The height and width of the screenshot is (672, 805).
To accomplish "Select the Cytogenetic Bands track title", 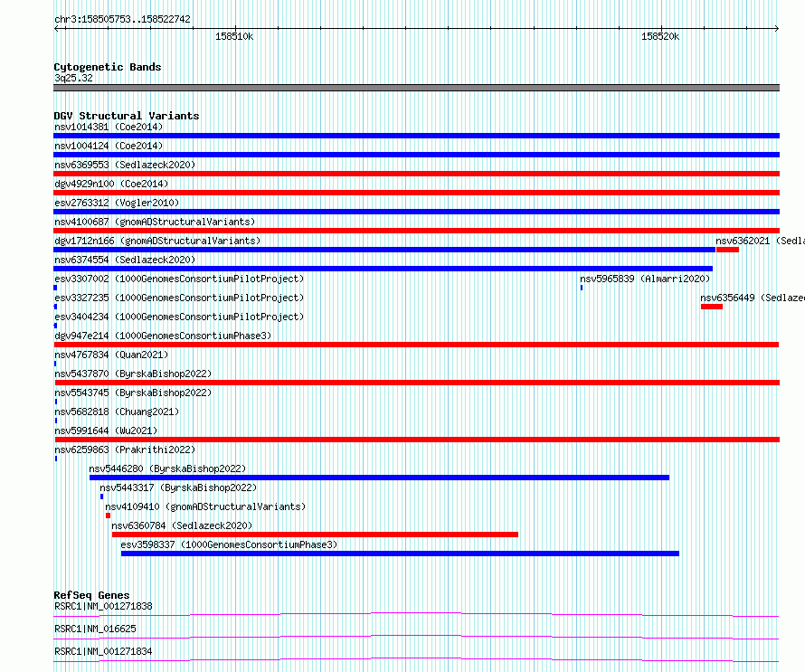I will [108, 67].
